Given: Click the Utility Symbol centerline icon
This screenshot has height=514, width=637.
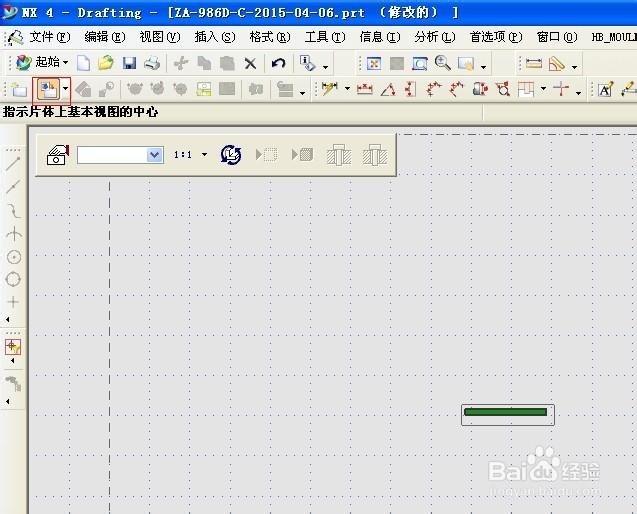Looking at the screenshot, I should pyautogui.click(x=561, y=89).
